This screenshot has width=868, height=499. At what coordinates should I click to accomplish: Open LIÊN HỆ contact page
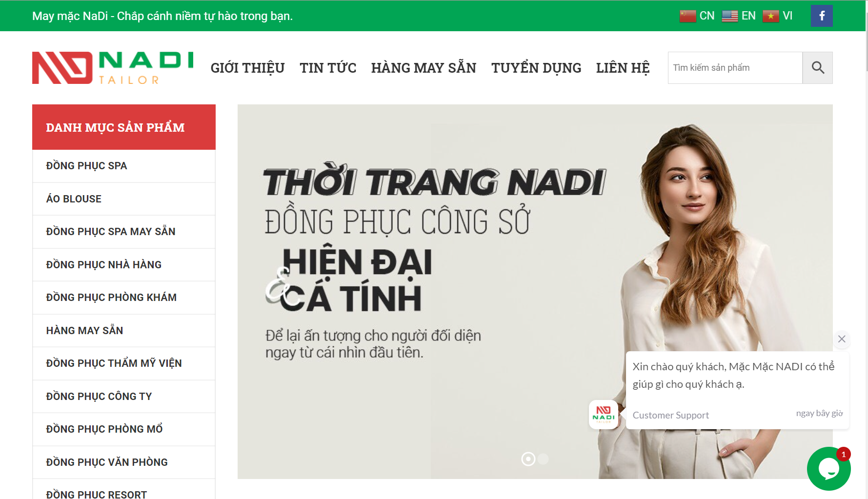(623, 68)
